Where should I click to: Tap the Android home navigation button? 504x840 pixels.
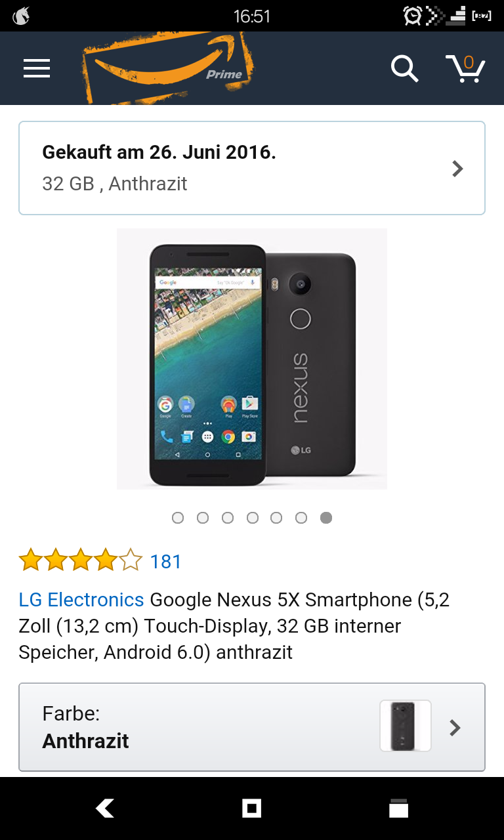coord(252,808)
